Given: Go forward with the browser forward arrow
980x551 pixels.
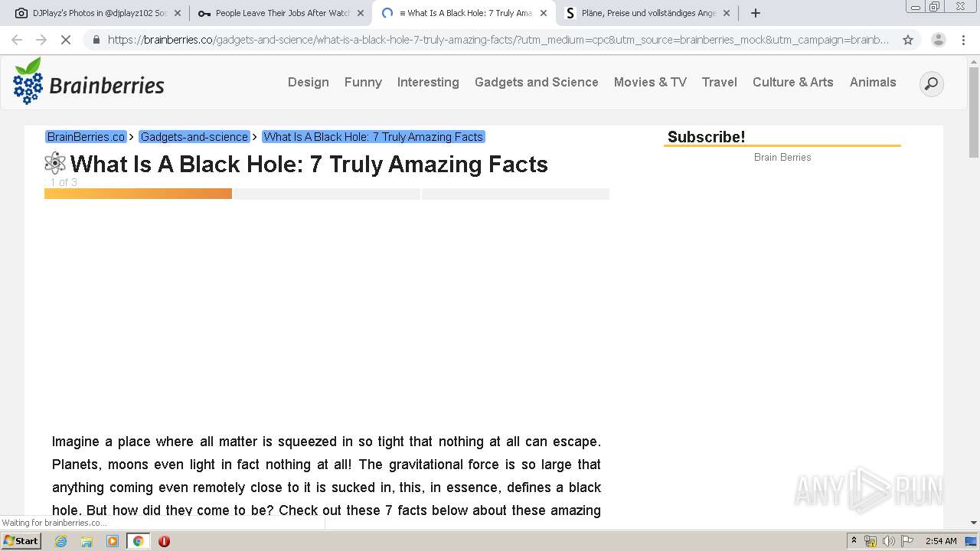Looking at the screenshot, I should [x=41, y=40].
